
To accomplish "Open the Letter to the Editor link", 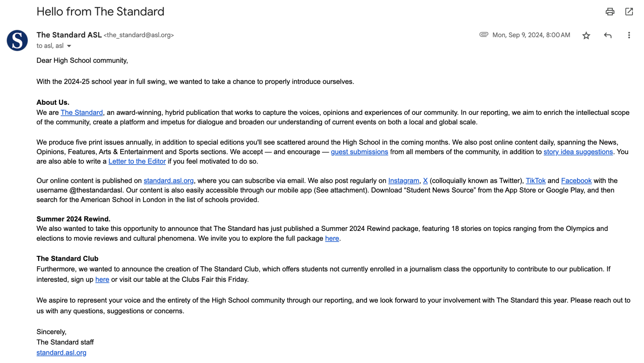I will tap(137, 162).
